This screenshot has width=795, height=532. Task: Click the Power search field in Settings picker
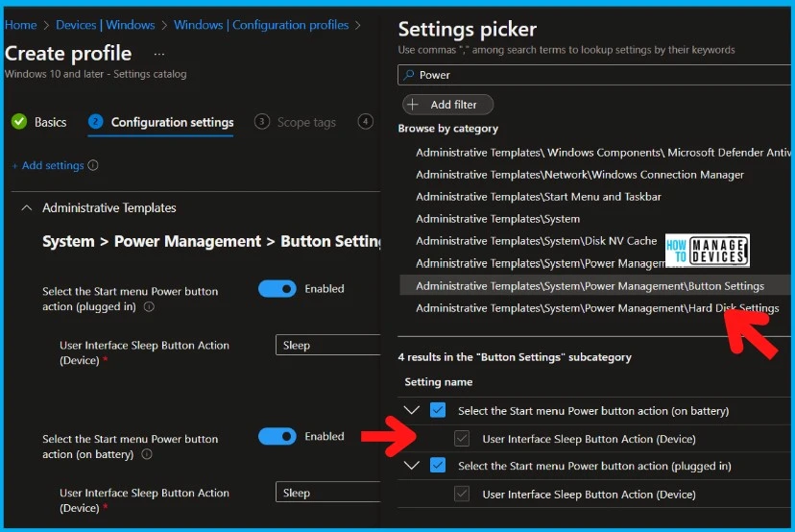(x=594, y=75)
